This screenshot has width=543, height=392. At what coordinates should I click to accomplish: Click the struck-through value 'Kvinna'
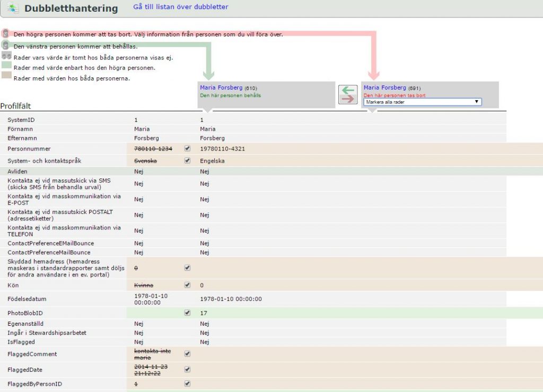click(144, 286)
